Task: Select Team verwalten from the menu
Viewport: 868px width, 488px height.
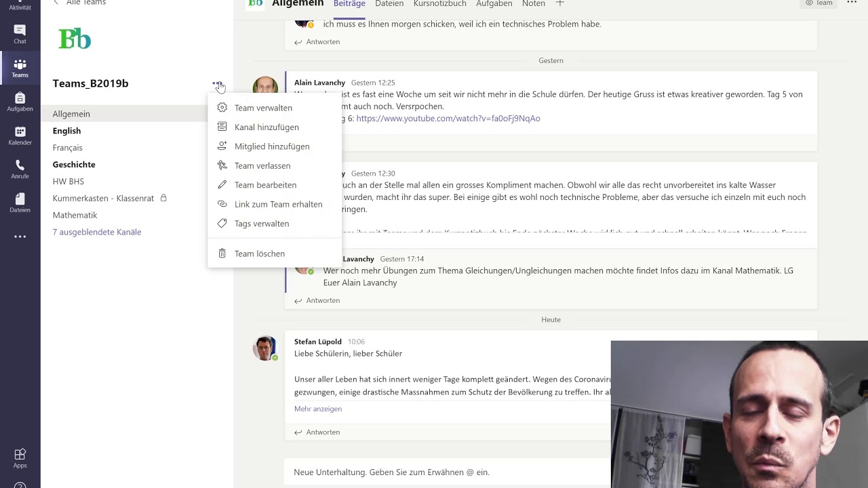Action: [x=275, y=108]
